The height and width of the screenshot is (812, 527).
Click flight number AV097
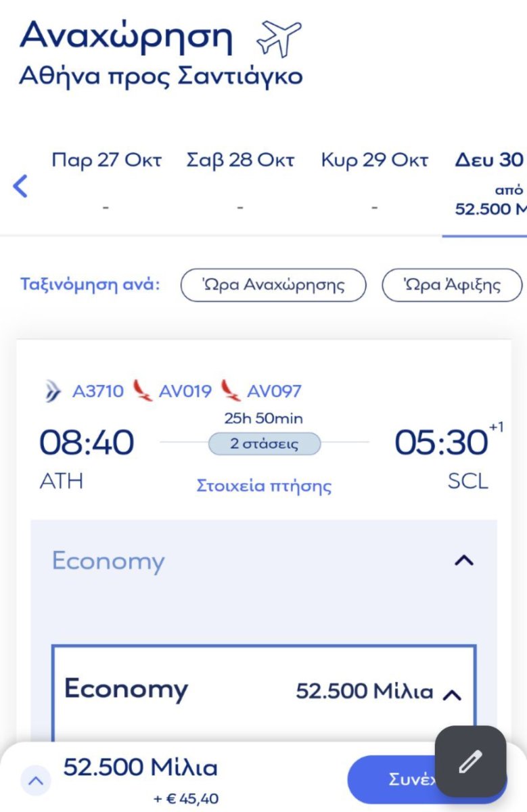pyautogui.click(x=274, y=391)
